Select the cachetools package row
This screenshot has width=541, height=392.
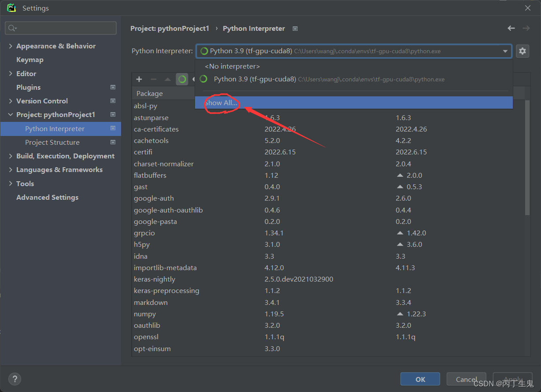point(328,140)
